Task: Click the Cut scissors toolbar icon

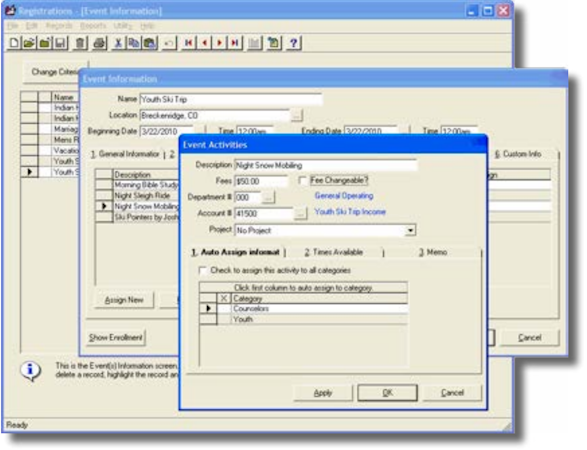Action: tap(118, 43)
